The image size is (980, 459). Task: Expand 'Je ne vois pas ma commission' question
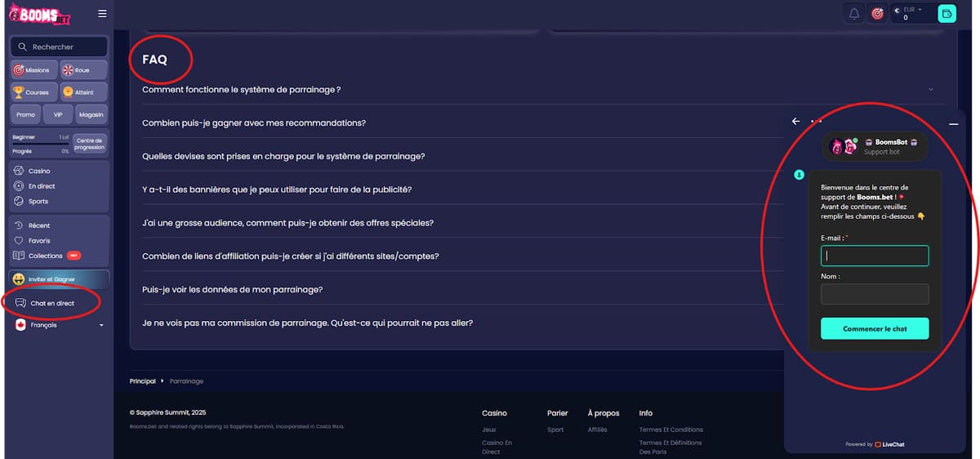[307, 323]
